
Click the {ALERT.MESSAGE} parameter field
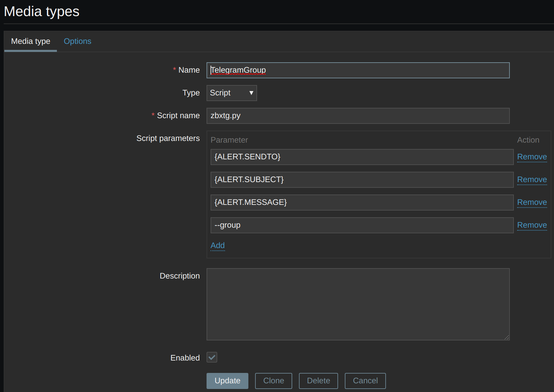362,203
